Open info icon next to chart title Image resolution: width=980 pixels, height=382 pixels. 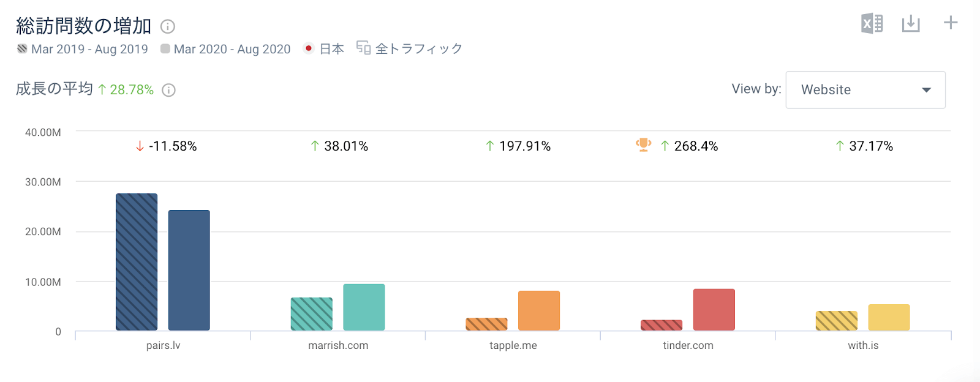(168, 26)
